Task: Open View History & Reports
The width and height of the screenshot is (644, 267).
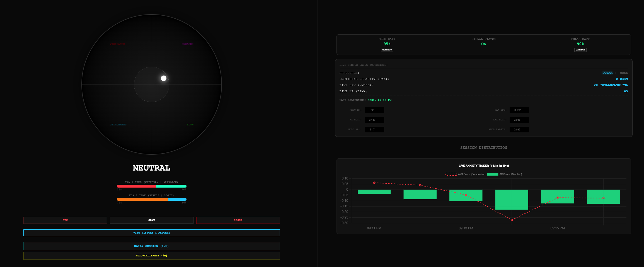Action: pos(152,233)
